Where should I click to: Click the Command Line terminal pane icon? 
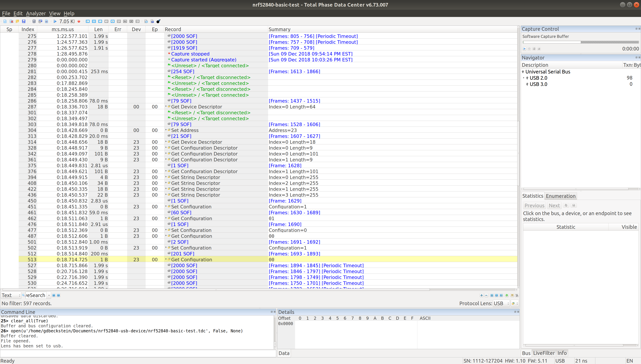pyautogui.click(x=88, y=21)
